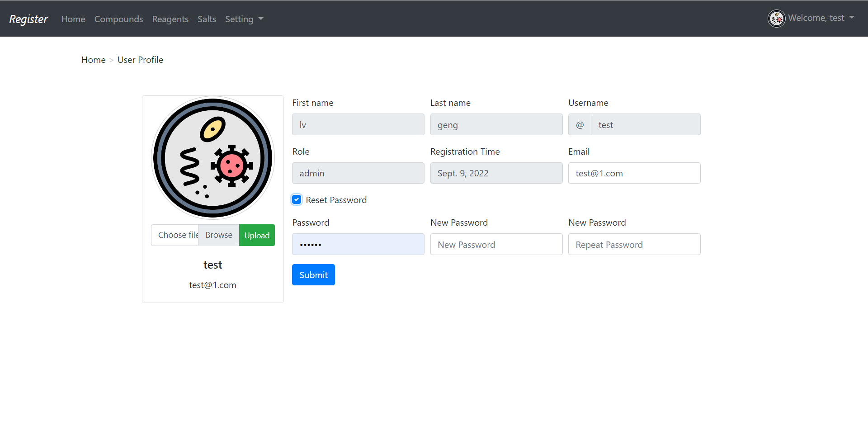Click the Home breadcrumb link
The width and height of the screenshot is (868, 426).
(94, 60)
